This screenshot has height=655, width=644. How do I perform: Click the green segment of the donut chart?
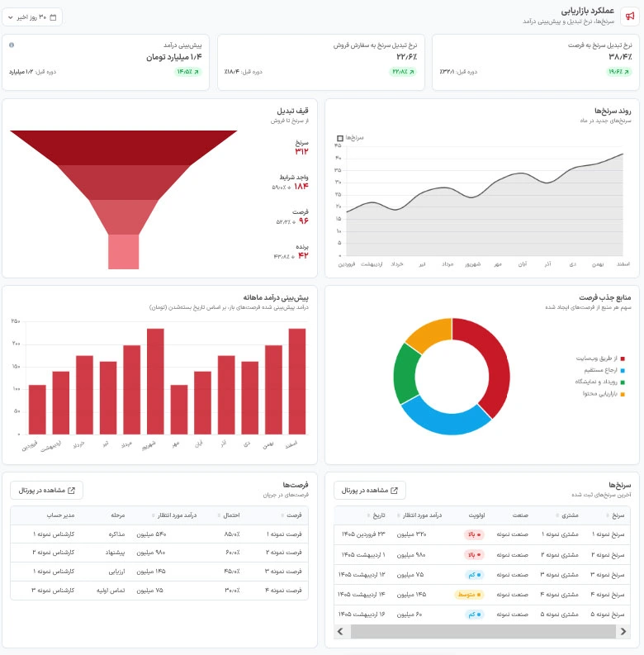click(x=406, y=375)
